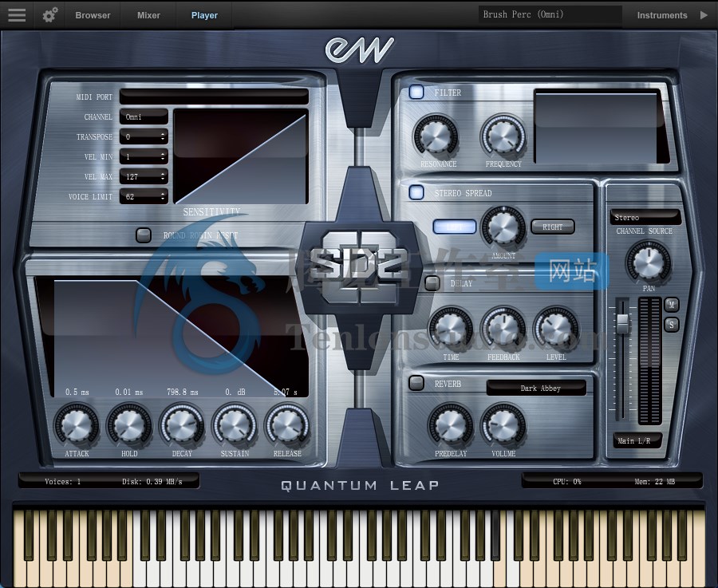Viewport: 718px width, 588px height.
Task: Open settings via the gear icon
Action: coord(50,14)
